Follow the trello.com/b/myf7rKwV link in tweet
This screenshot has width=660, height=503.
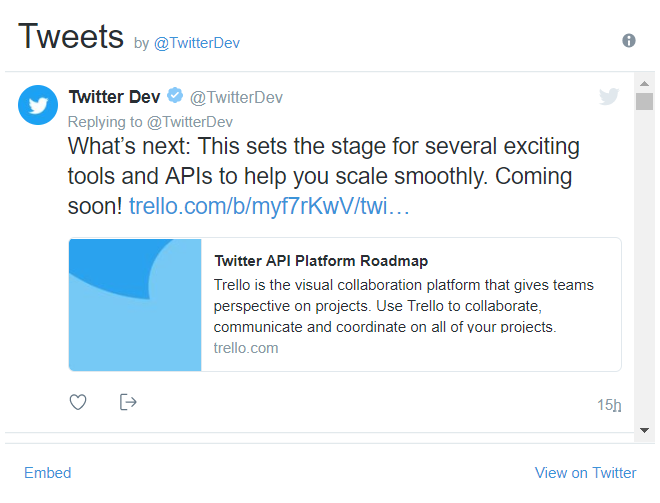[x=270, y=207]
